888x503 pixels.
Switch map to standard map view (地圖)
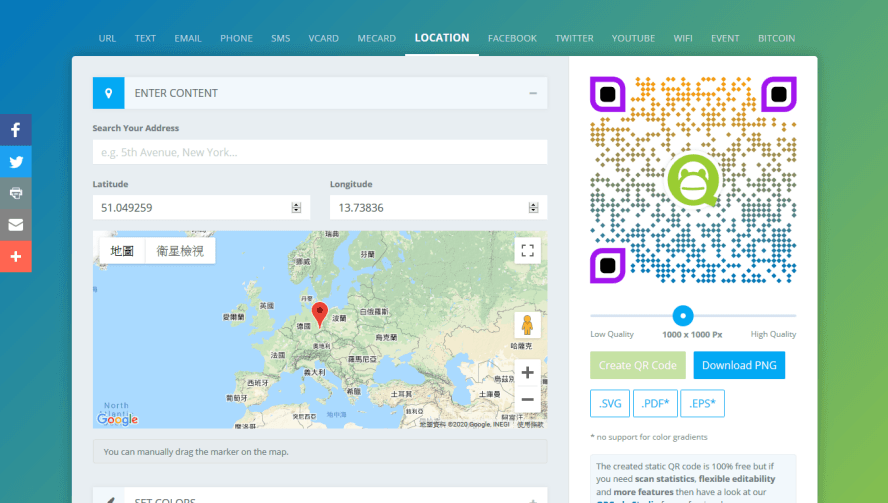[x=122, y=251]
